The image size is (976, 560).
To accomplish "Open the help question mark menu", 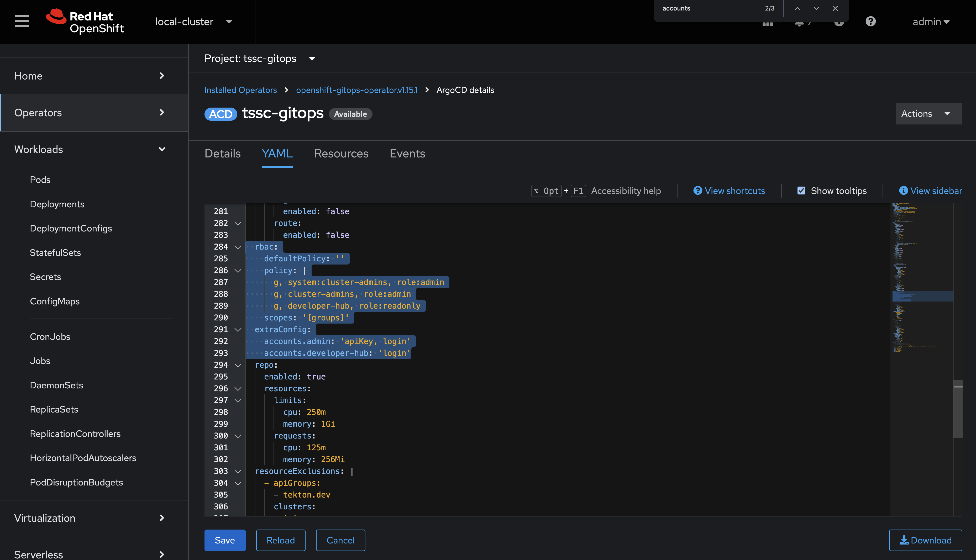I will point(870,22).
